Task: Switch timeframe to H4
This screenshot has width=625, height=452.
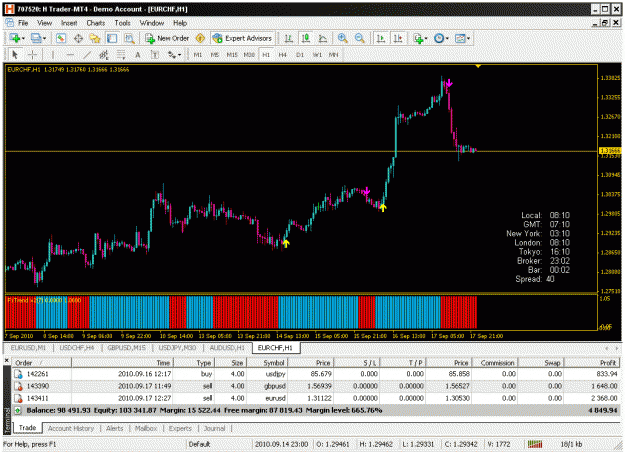Action: pos(283,55)
